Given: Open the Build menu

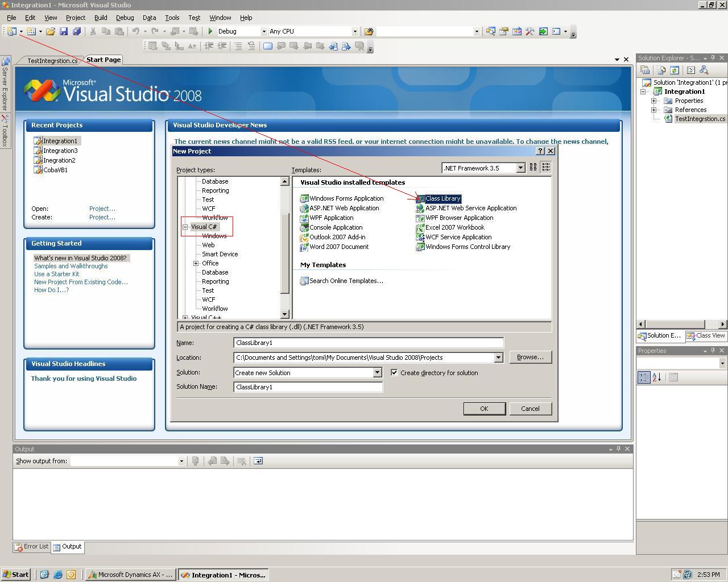Looking at the screenshot, I should (101, 18).
